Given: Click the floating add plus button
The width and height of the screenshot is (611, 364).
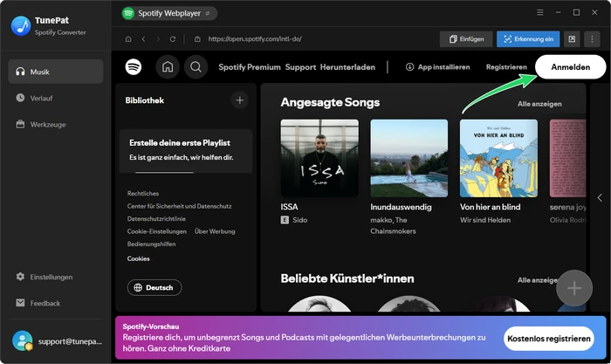Looking at the screenshot, I should (x=574, y=288).
